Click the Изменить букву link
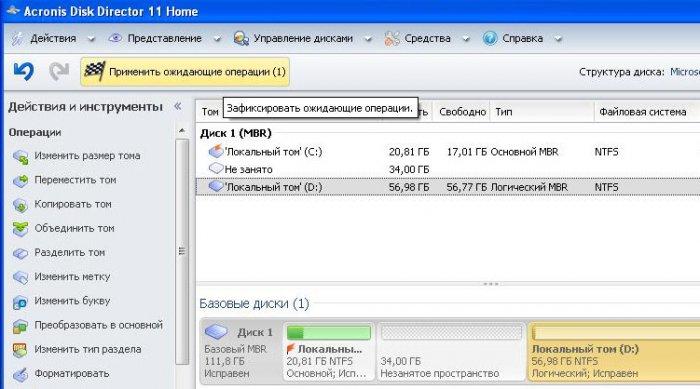Screen dimensions: 700x389 click(x=72, y=301)
